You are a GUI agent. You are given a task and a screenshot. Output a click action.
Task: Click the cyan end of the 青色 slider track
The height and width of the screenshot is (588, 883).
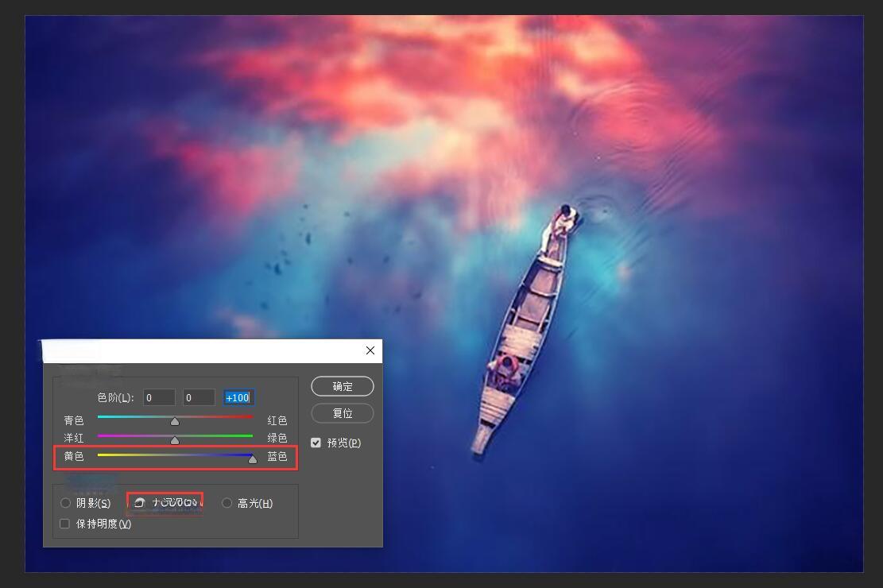click(x=102, y=416)
